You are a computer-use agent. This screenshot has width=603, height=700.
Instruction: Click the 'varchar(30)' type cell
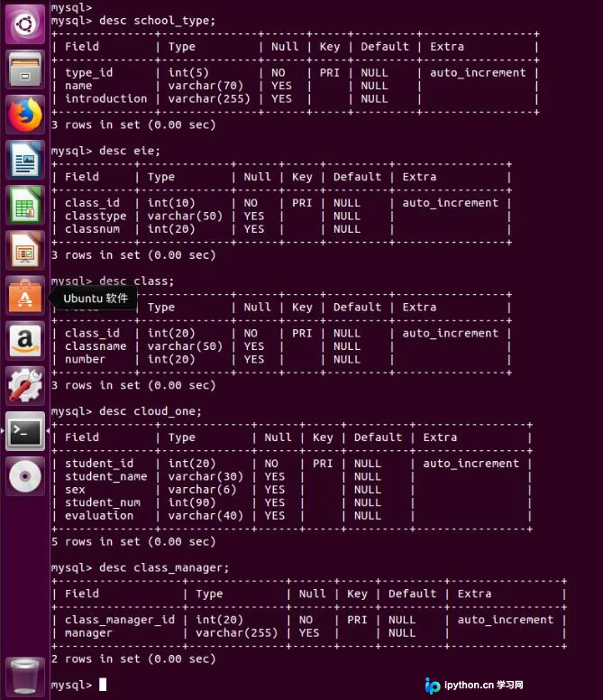(x=206, y=476)
